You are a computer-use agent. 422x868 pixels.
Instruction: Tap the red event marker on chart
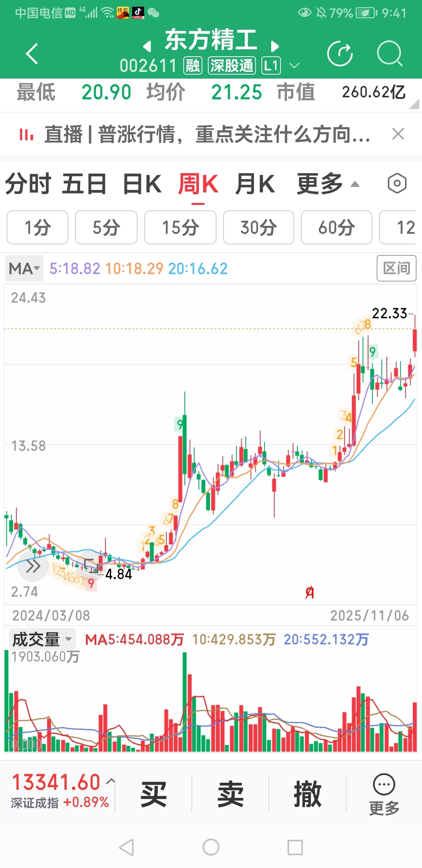point(309,593)
